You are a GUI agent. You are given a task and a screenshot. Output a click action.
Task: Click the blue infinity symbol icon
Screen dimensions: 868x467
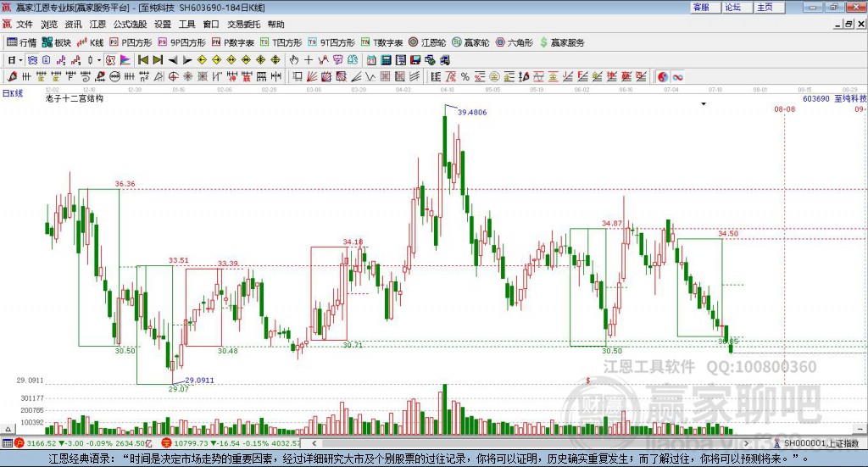click(677, 77)
